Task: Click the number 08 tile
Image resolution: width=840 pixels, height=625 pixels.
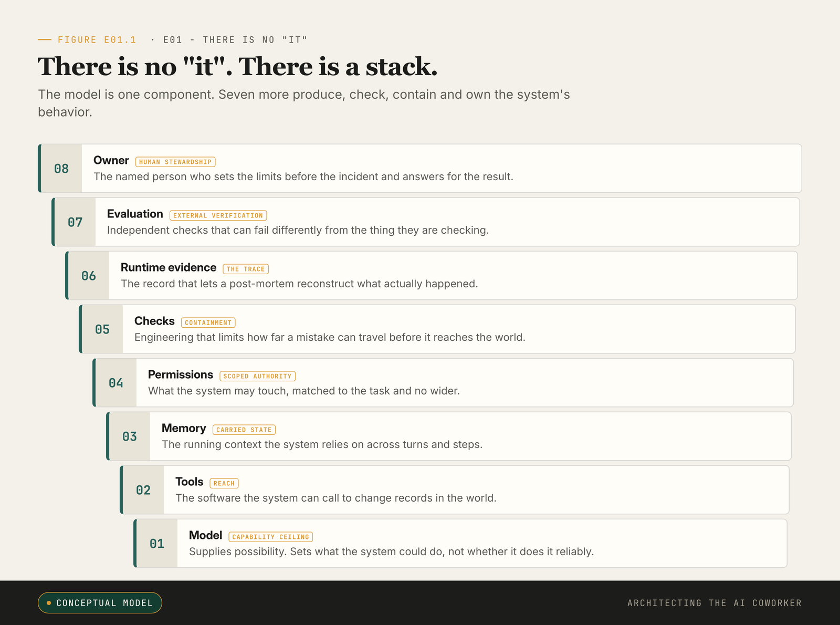Action: (61, 169)
